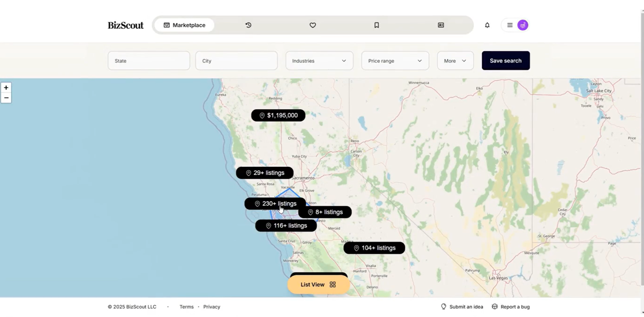Expand the Industries dropdown
This screenshot has height=317, width=644.
pyautogui.click(x=319, y=61)
